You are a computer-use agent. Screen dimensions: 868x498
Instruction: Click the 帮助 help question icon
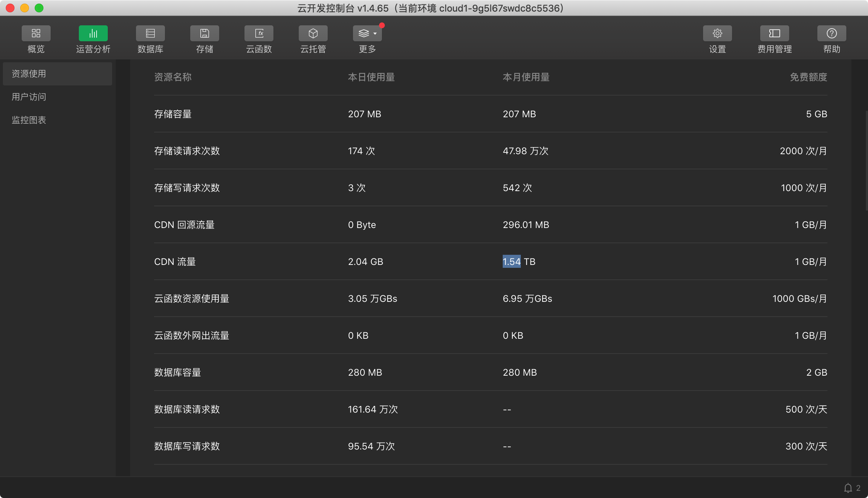[831, 34]
